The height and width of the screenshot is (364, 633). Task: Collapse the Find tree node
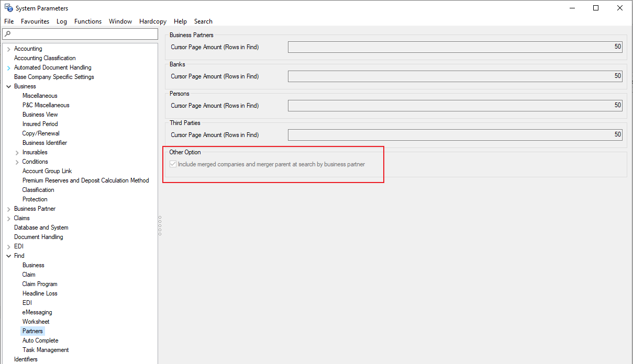[x=8, y=256]
